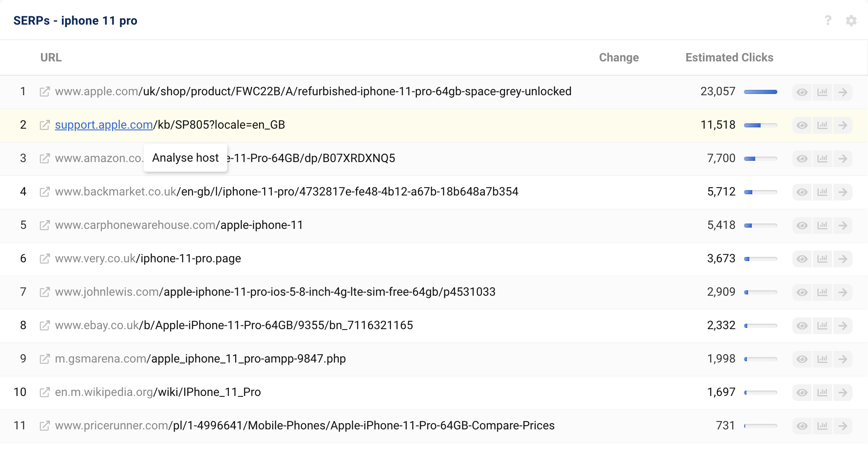The image size is (868, 449).
Task: Show history chart for ebay row
Action: click(x=822, y=326)
